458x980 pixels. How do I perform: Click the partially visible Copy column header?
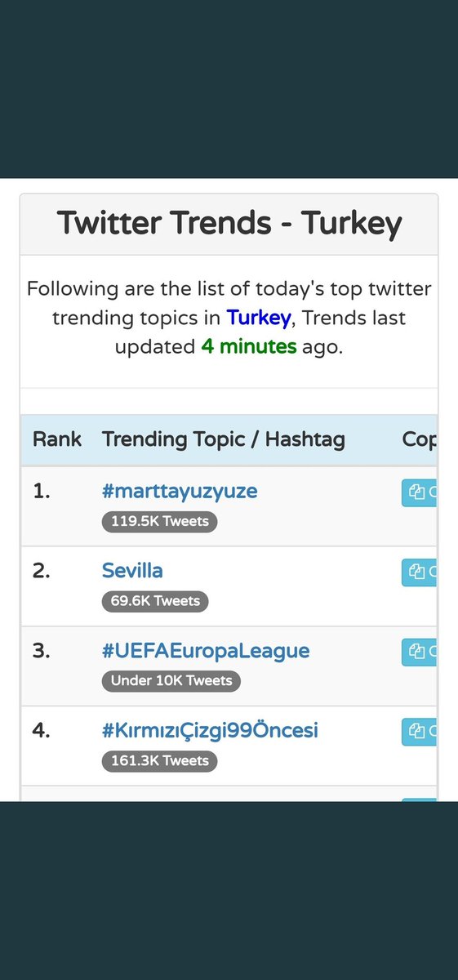tap(420, 439)
